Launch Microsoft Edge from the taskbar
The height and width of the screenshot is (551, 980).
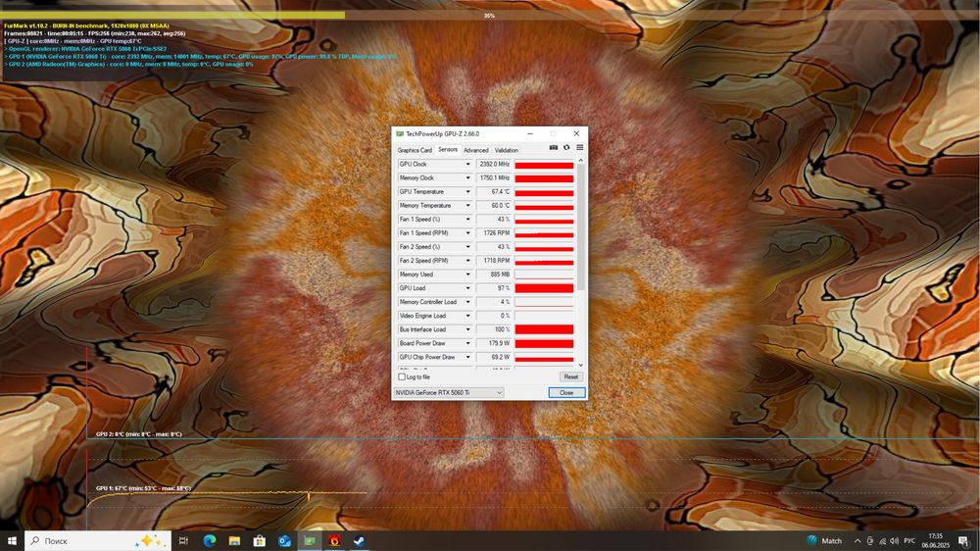pyautogui.click(x=210, y=541)
